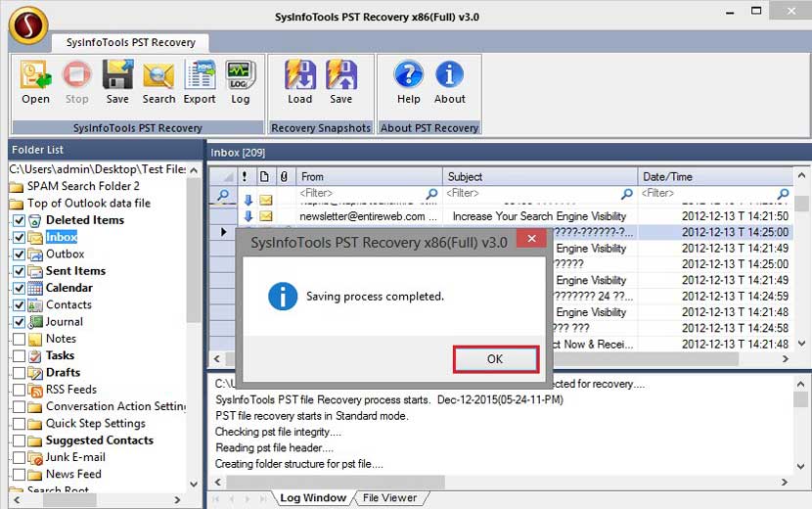Select the Log Window tab
Image resolution: width=812 pixels, height=509 pixels.
(313, 498)
